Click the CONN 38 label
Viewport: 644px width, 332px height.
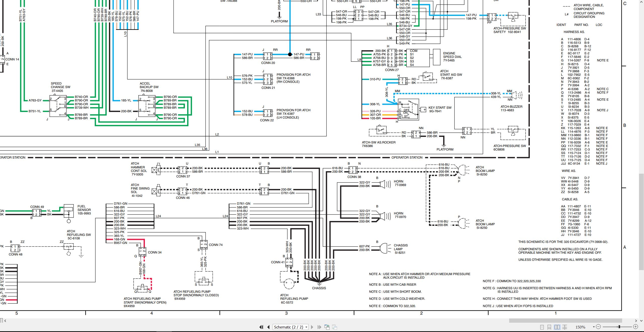coord(354,177)
